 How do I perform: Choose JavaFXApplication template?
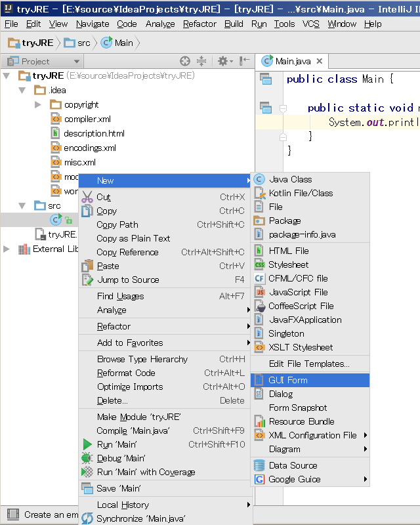point(310,320)
